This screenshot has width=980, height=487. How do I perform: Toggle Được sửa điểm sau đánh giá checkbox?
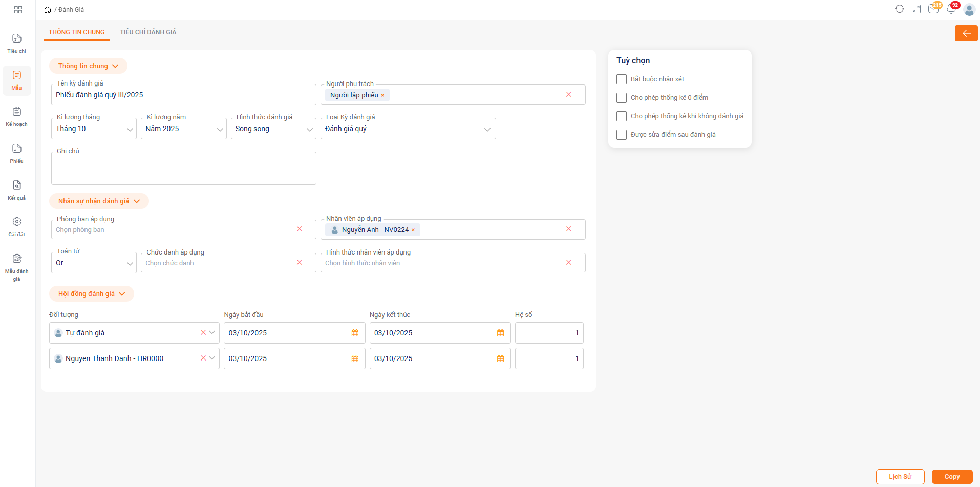[622, 135]
